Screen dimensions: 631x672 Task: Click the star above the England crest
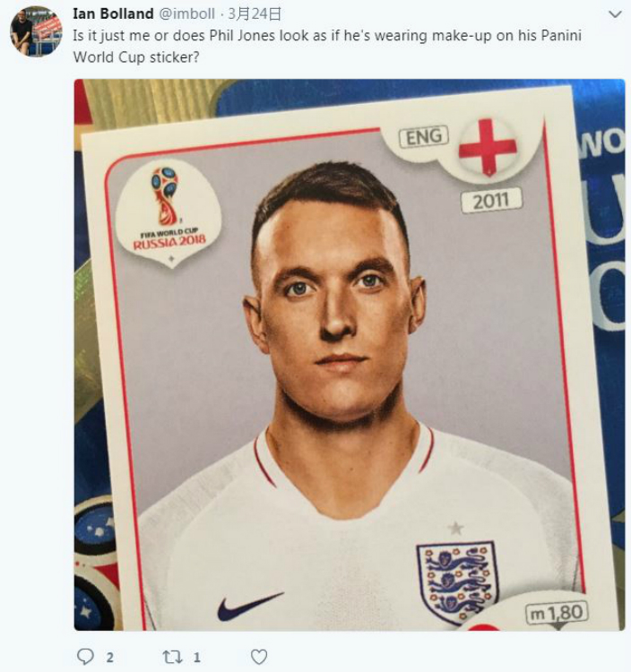tap(455, 528)
